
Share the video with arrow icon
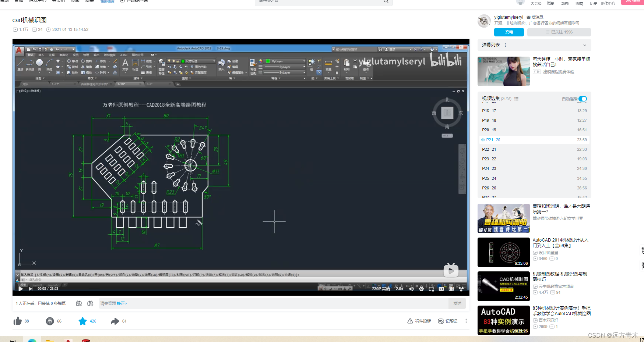(115, 321)
